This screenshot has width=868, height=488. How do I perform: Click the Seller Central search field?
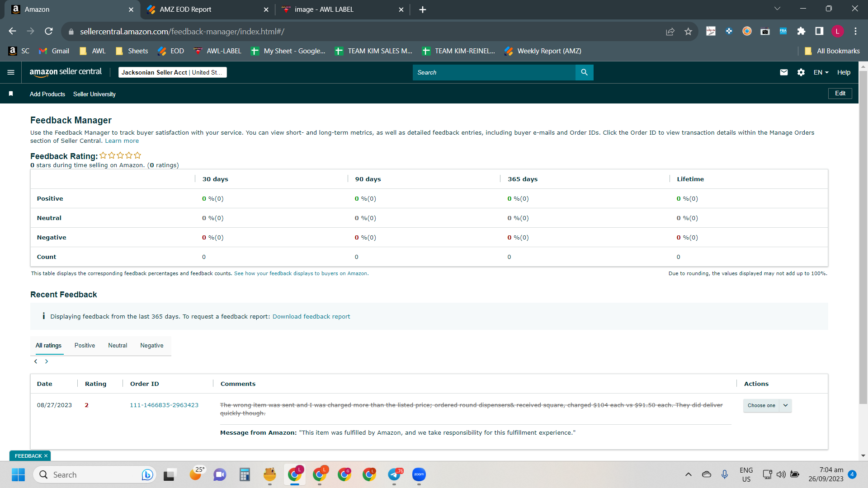pyautogui.click(x=494, y=72)
